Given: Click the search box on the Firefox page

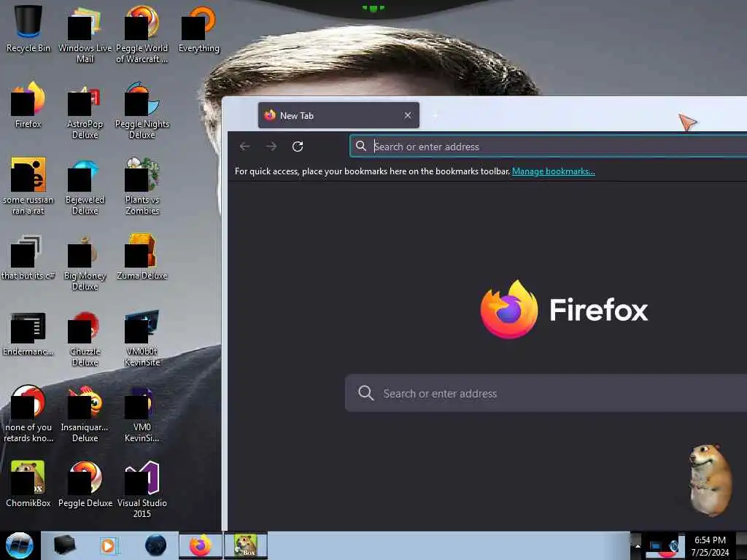Looking at the screenshot, I should (546, 393).
